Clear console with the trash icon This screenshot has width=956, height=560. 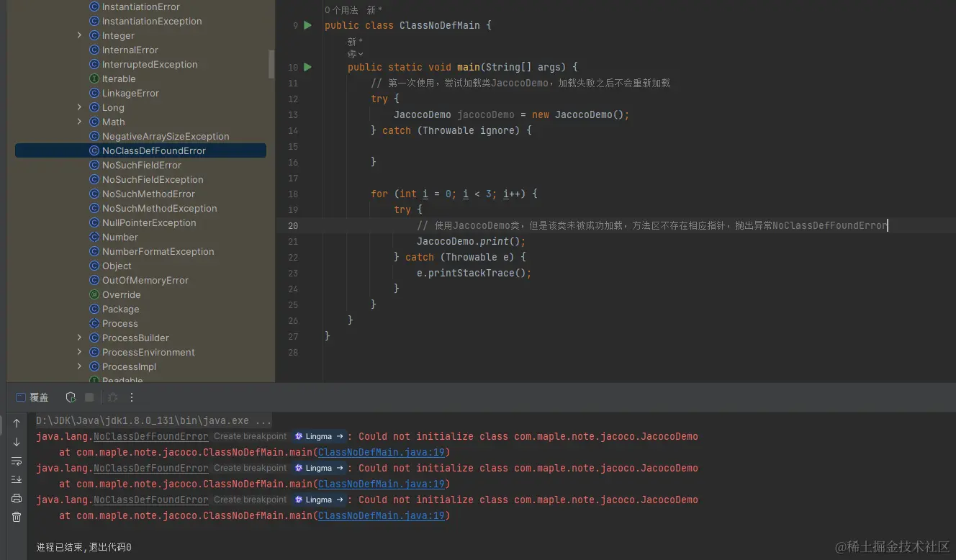tap(17, 517)
